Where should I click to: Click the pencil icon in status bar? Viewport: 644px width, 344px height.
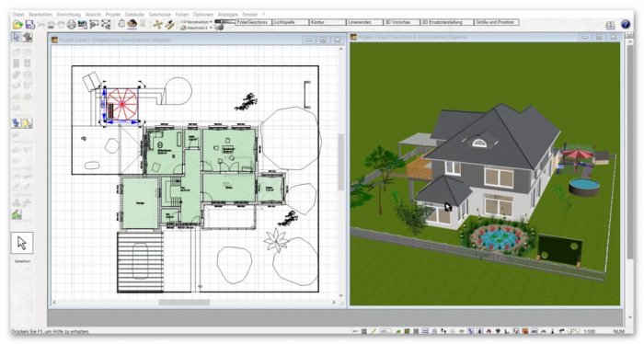coord(373,331)
